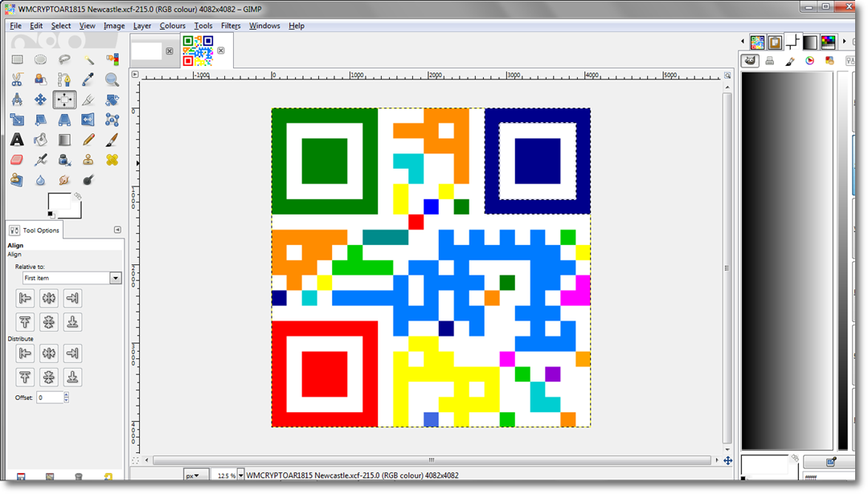Align right edge of target
The width and height of the screenshot is (868, 494).
pos(72,298)
